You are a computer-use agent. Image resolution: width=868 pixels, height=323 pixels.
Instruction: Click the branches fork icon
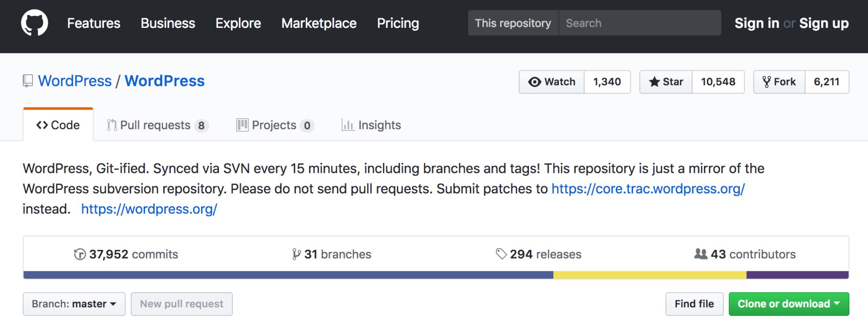tap(296, 254)
